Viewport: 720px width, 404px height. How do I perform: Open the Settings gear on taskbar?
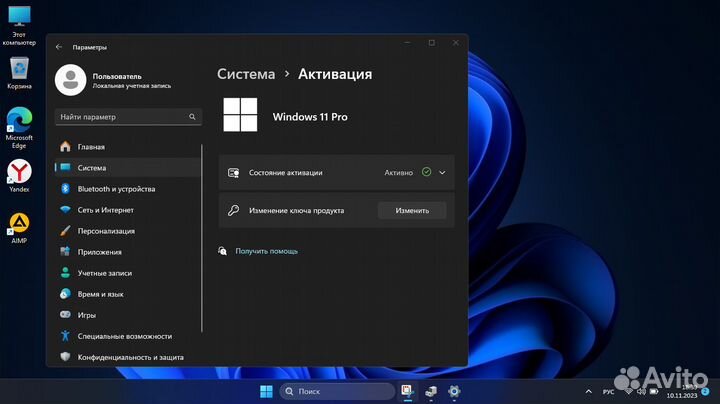click(x=454, y=391)
